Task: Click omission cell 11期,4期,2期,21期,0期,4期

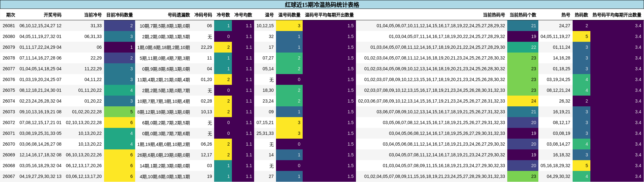Action: pyautogui.click(x=164, y=79)
